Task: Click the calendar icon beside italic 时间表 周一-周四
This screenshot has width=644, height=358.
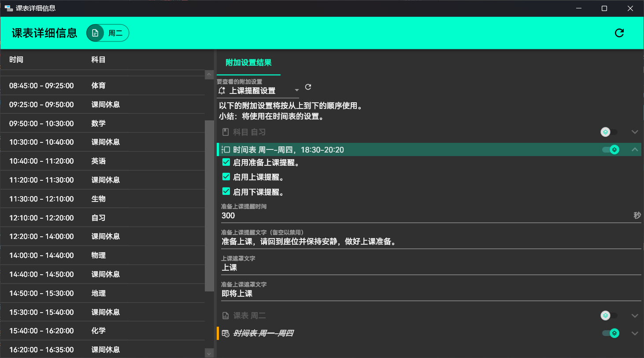Action: pyautogui.click(x=226, y=333)
